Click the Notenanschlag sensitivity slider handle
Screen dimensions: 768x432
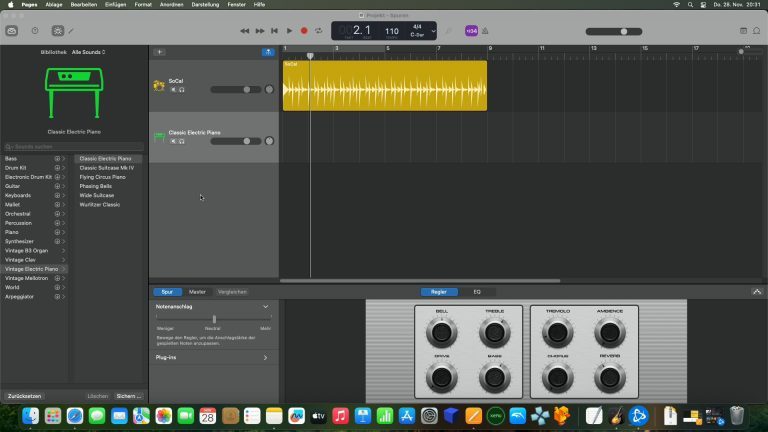(x=214, y=319)
